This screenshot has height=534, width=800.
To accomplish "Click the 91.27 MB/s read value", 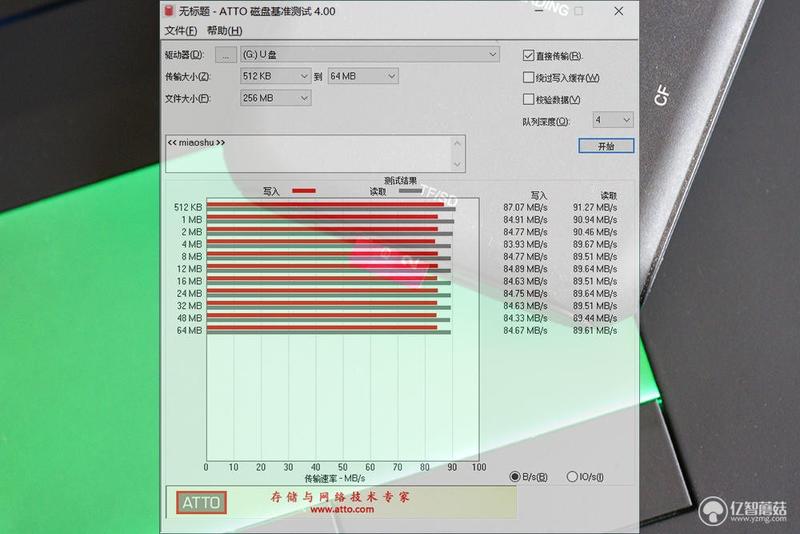I will pos(595,207).
